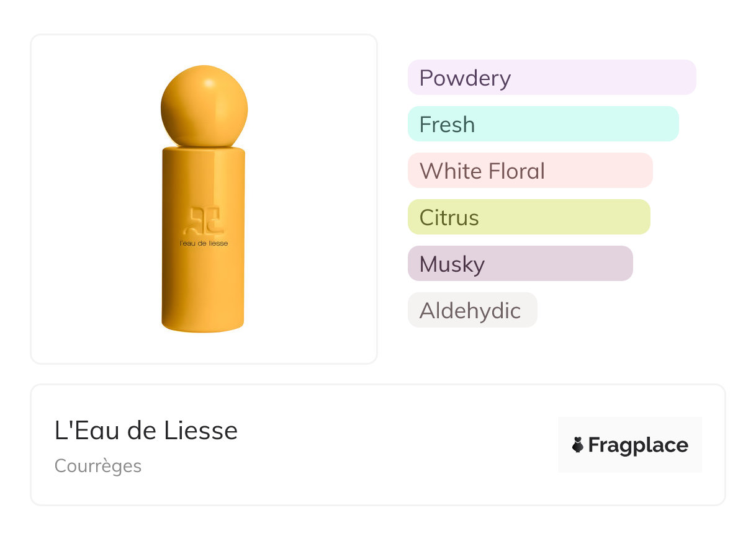Click the Fragplace perfume bottle logo icon
The image size is (756, 536).
[x=578, y=445]
